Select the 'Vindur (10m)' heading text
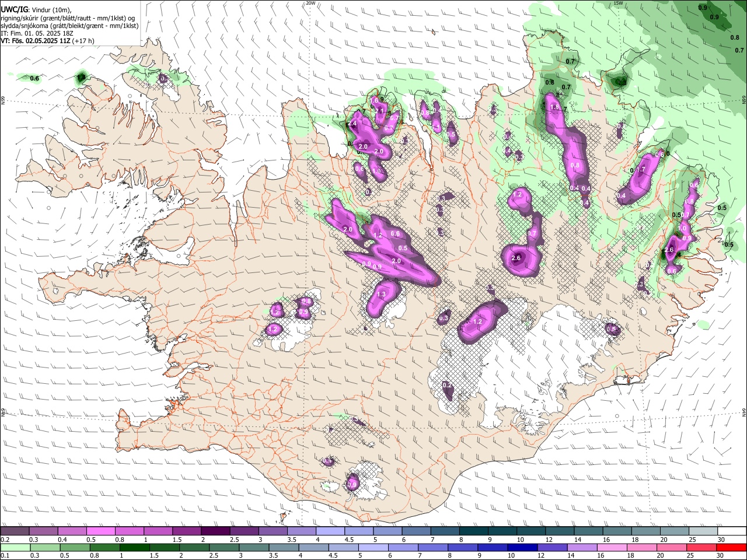The image size is (747, 560). click(50, 9)
